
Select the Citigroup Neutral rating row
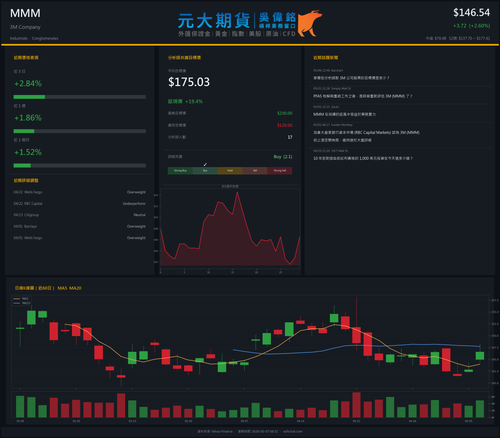pos(80,215)
